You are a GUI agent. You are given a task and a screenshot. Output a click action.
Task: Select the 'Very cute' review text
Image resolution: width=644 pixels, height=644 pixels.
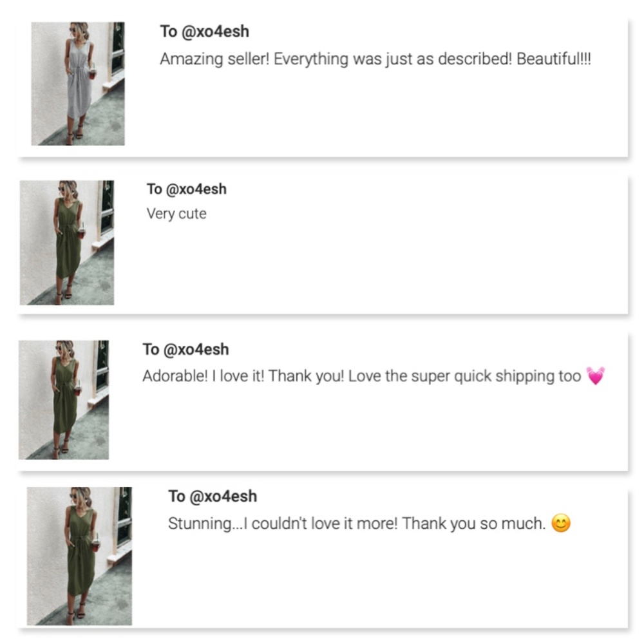[x=176, y=214]
